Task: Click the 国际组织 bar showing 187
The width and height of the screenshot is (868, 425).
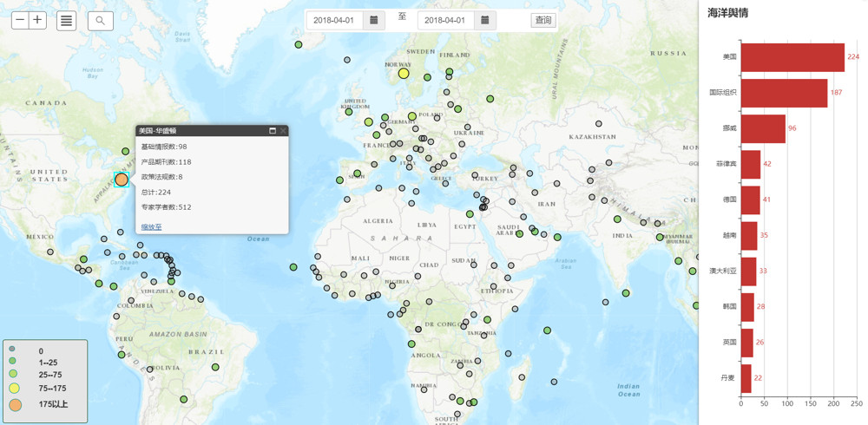Action: 784,93
